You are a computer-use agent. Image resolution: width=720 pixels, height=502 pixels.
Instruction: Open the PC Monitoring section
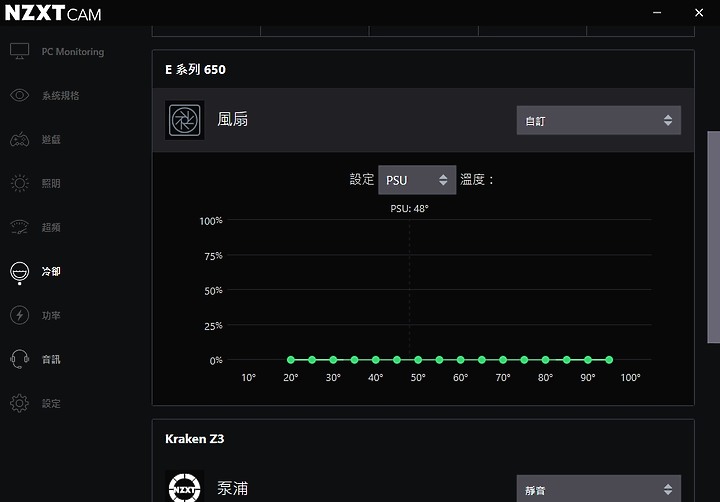73,51
